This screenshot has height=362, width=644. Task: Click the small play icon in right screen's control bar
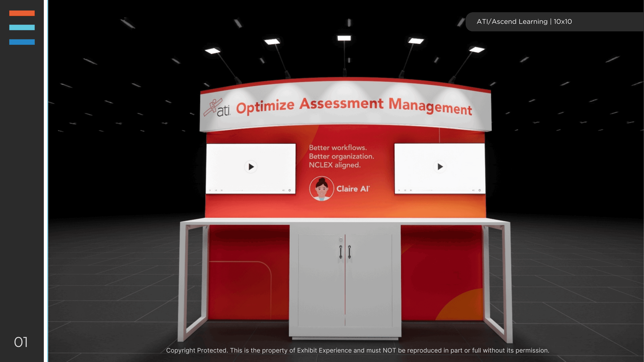399,190
